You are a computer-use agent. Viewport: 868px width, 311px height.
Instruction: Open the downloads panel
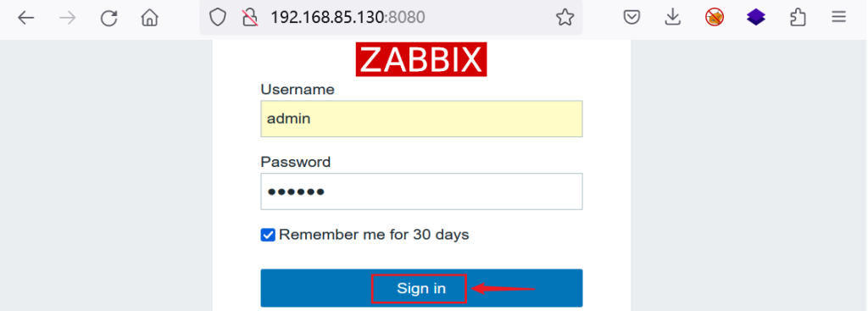click(x=672, y=18)
